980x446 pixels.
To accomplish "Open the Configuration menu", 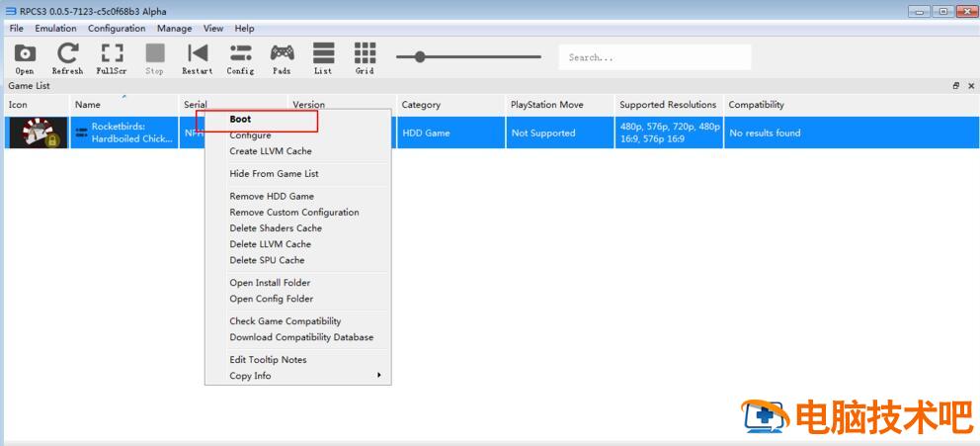I will pyautogui.click(x=117, y=28).
